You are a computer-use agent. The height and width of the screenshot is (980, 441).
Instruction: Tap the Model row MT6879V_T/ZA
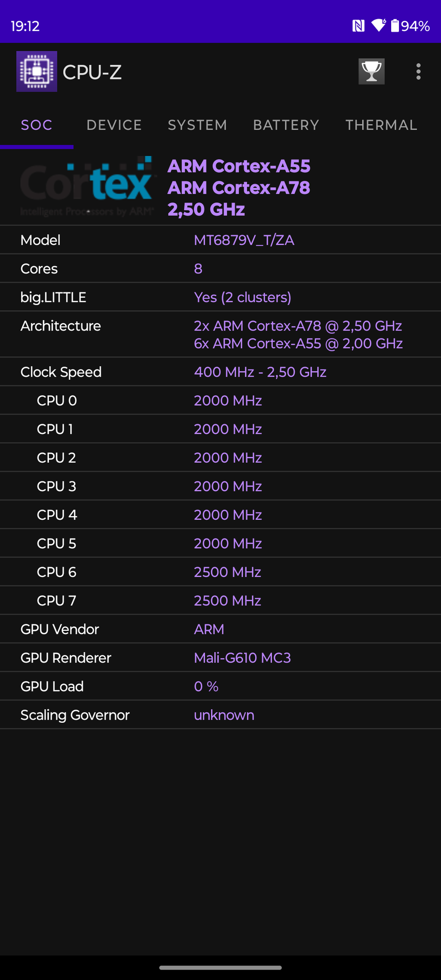coord(220,240)
